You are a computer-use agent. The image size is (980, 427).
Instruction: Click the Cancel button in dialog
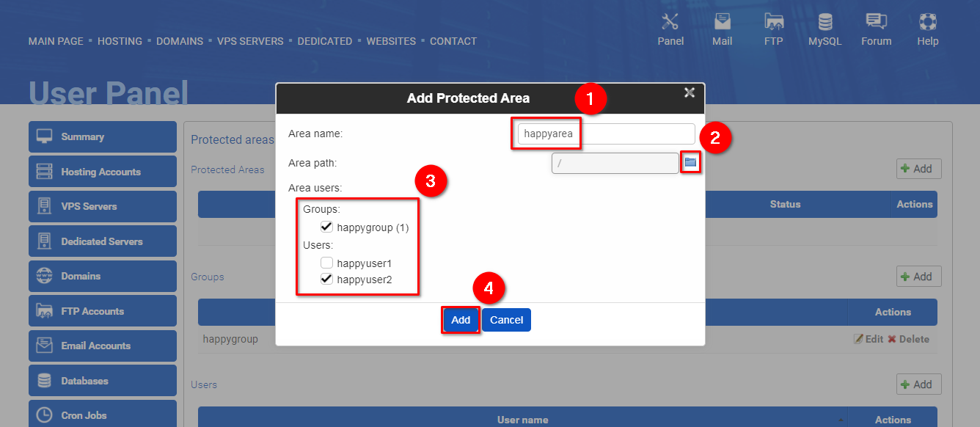[x=506, y=320]
